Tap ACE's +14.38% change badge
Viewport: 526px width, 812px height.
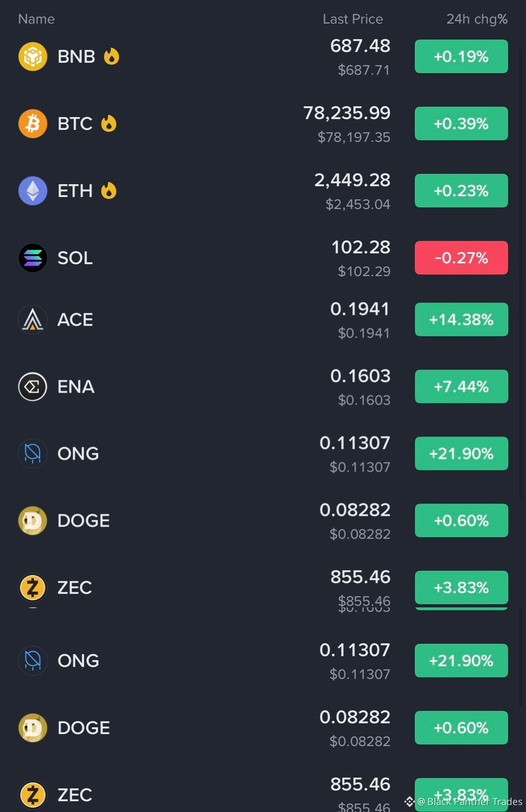coord(461,319)
